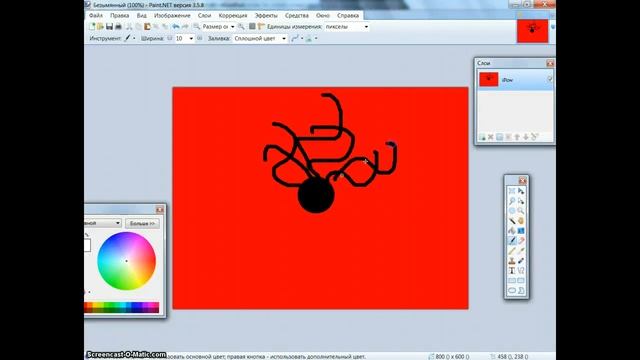This screenshot has width=640, height=360.
Task: Zoom in with the toolbar magnifier
Action: pyautogui.click(x=241, y=27)
